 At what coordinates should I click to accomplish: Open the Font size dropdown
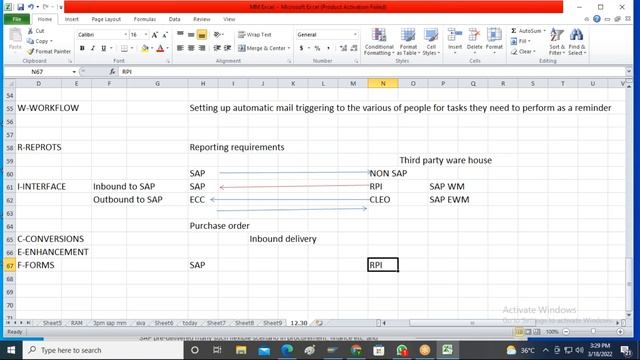pyautogui.click(x=146, y=35)
